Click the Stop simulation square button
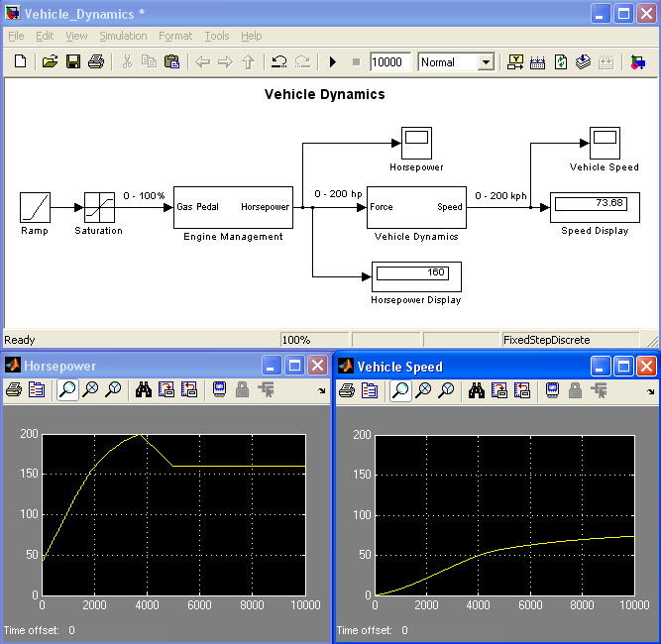The image size is (661, 644). (x=356, y=62)
